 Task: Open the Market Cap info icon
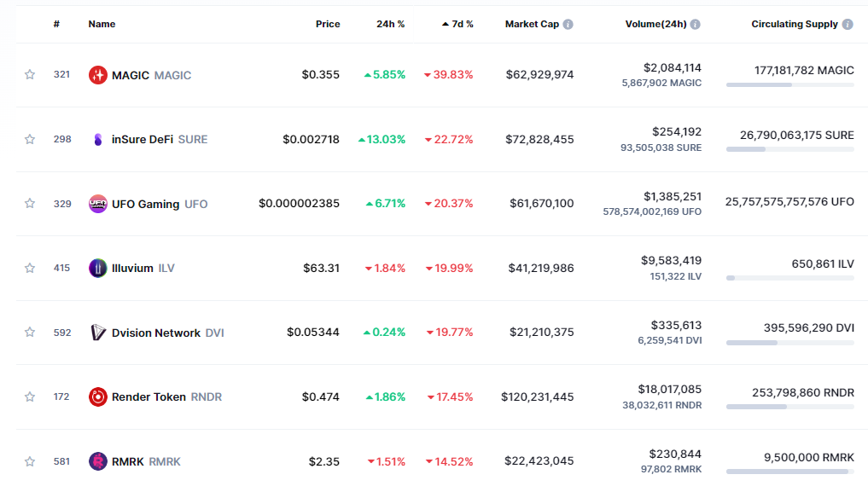click(568, 25)
